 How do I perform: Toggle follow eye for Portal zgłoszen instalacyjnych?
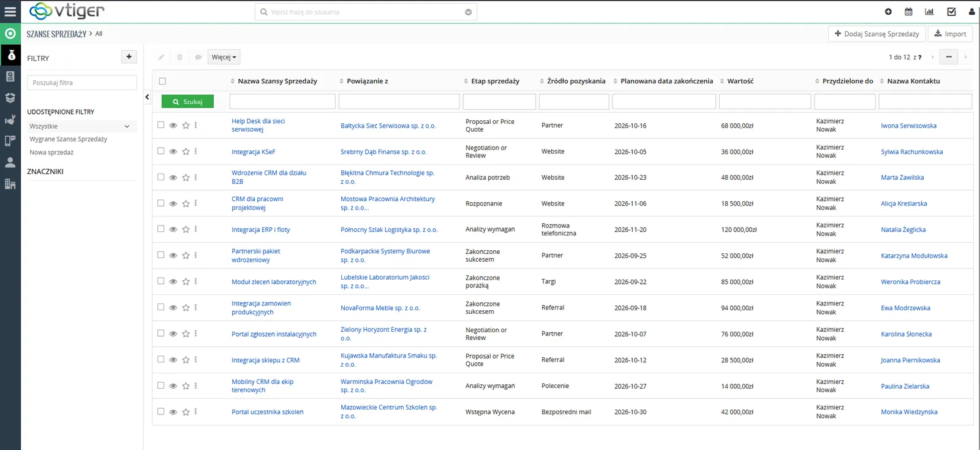[x=173, y=334]
